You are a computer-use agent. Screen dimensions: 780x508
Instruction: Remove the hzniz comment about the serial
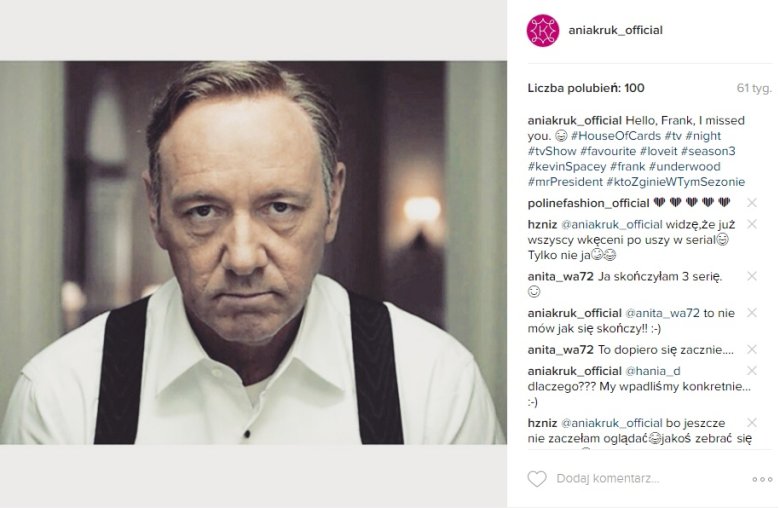point(752,225)
